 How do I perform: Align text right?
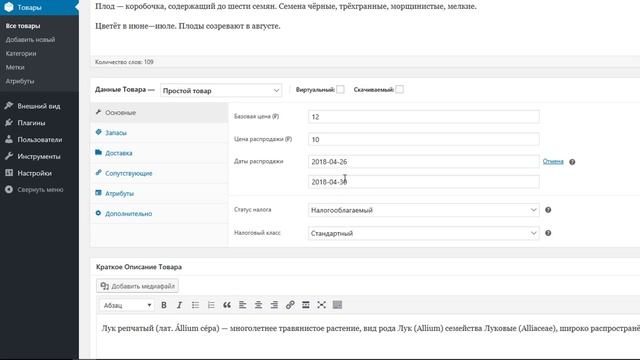coord(274,305)
